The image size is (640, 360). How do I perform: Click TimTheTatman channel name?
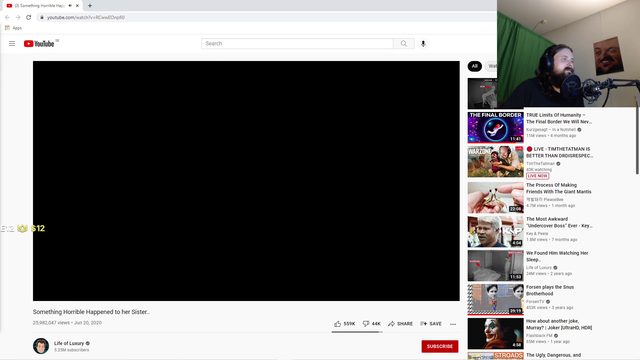540,164
